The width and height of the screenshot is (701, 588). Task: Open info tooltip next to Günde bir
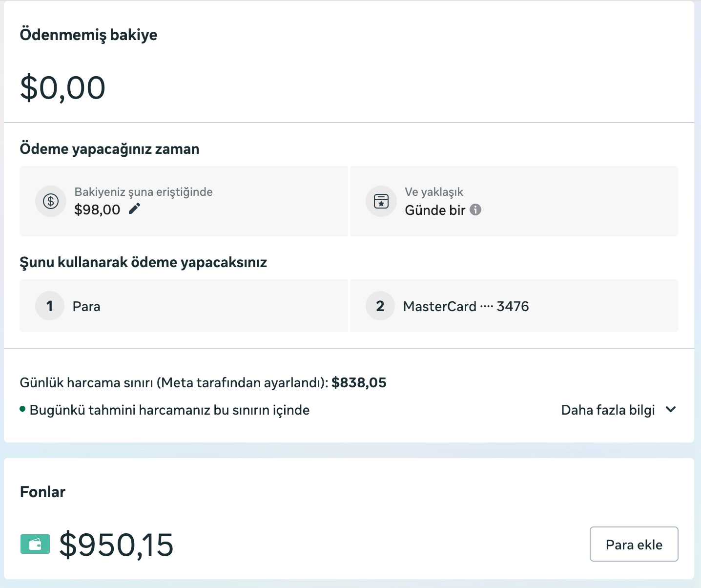475,210
